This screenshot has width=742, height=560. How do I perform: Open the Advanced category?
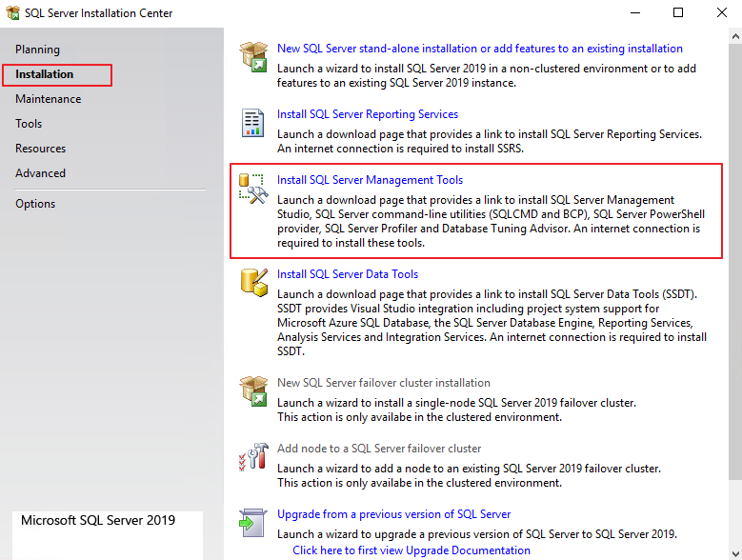tap(40, 173)
